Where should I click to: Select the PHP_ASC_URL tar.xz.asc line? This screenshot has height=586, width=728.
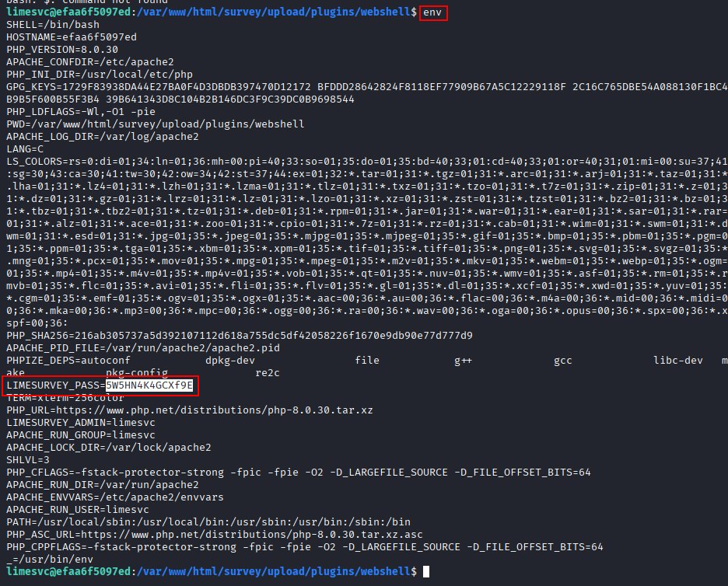pyautogui.click(x=215, y=535)
